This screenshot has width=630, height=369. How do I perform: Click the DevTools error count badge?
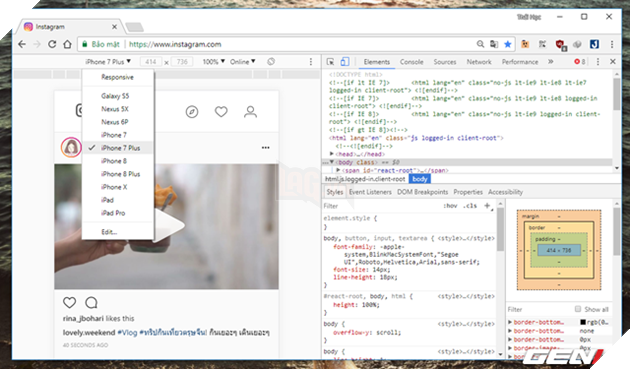(580, 62)
